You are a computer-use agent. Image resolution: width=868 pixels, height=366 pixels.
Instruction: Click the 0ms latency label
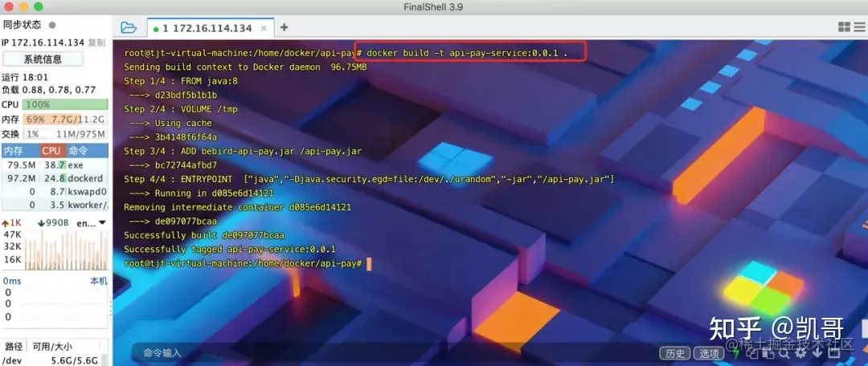12,281
